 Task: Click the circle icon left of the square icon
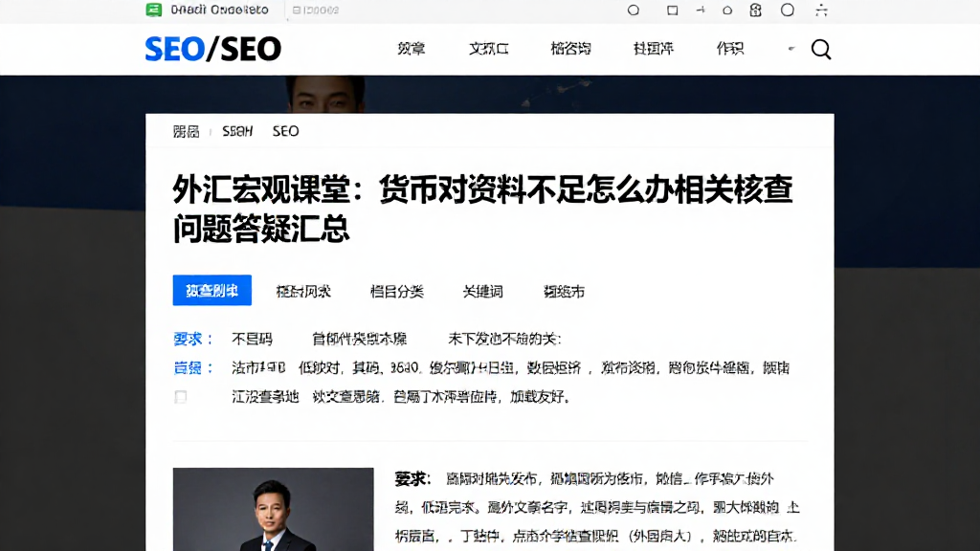634,10
